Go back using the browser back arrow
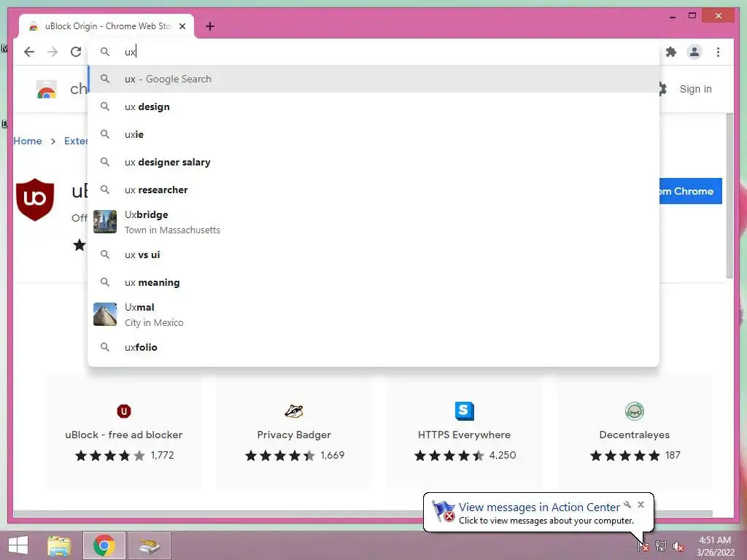 pos(29,52)
